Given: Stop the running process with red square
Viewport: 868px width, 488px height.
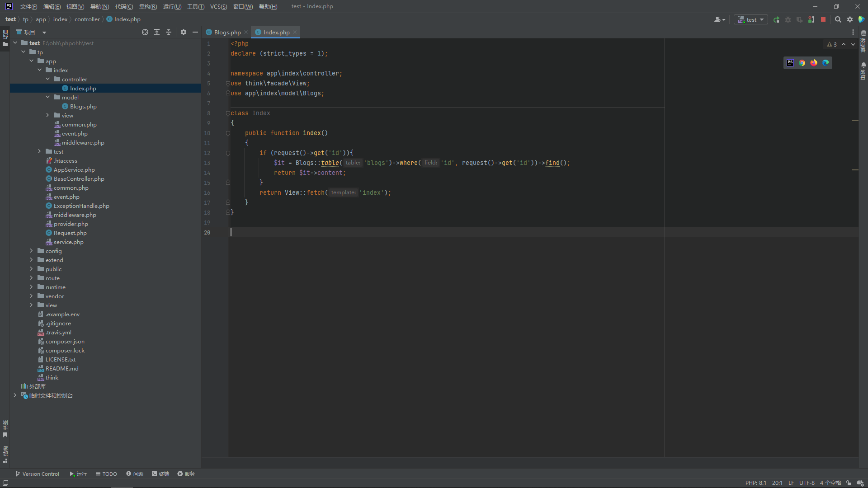Looking at the screenshot, I should point(823,20).
